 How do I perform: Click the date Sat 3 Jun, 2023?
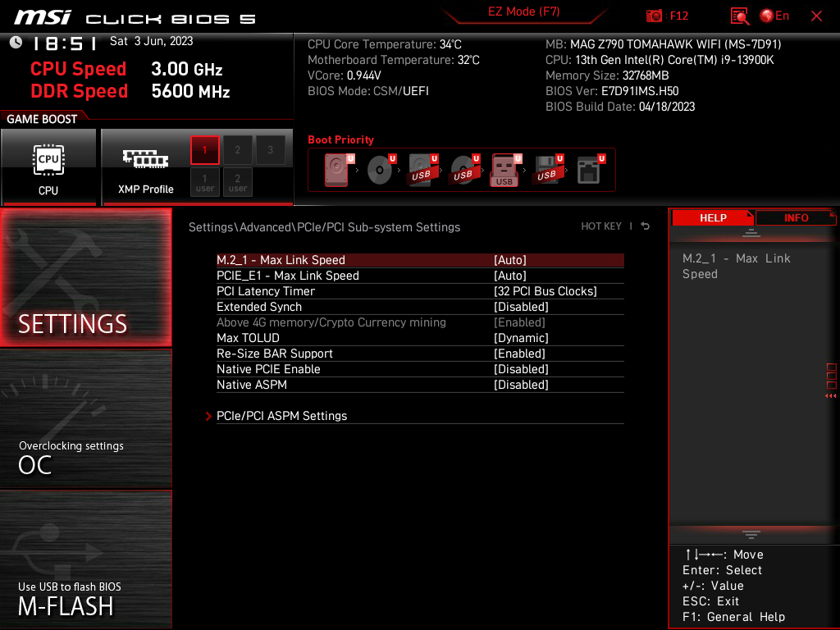point(151,41)
